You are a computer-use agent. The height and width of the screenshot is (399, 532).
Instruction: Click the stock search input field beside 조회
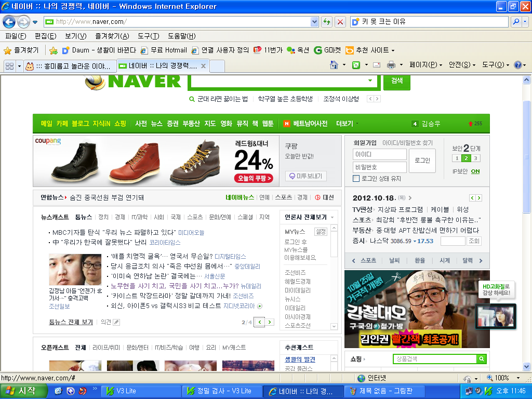coord(453,241)
